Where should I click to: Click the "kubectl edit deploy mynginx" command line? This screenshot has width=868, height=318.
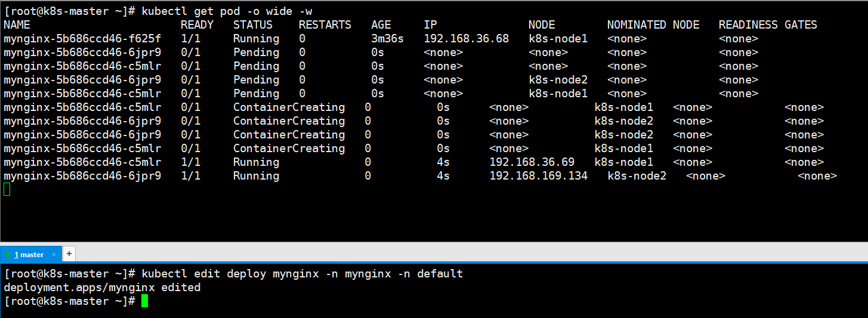[302, 274]
